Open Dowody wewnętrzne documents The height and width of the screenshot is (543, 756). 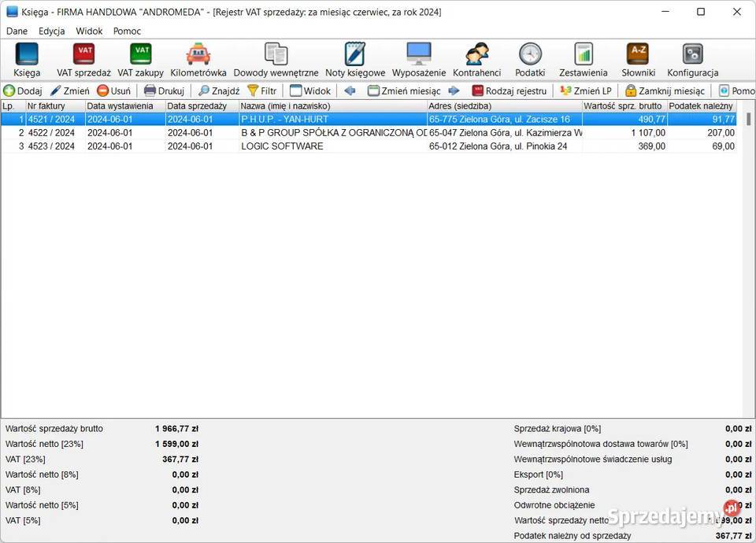[276, 59]
